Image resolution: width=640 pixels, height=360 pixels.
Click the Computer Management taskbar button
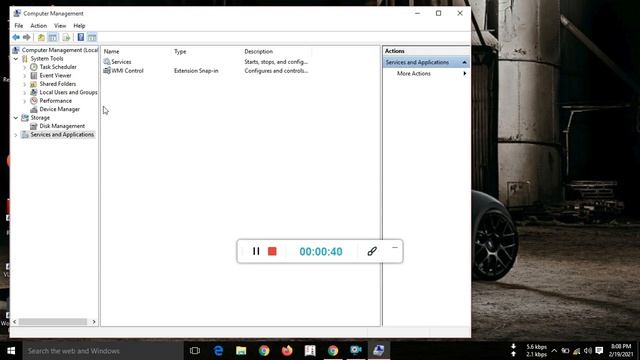pos(379,351)
